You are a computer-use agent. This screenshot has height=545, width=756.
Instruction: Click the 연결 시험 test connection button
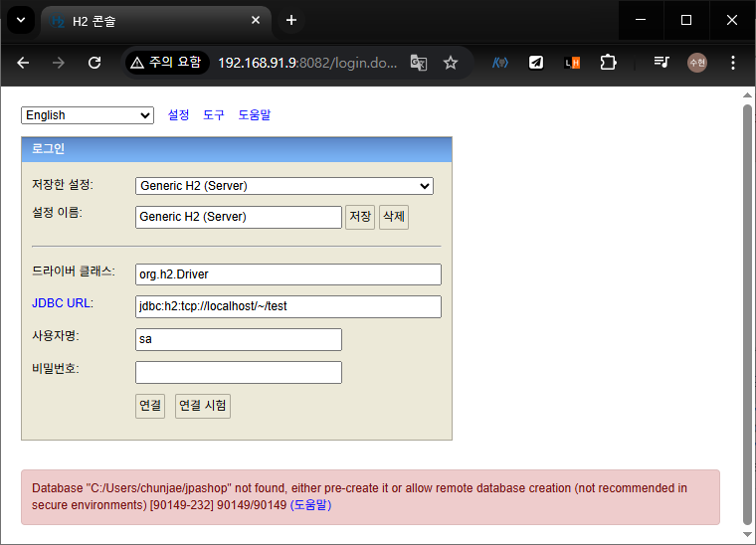[203, 406]
